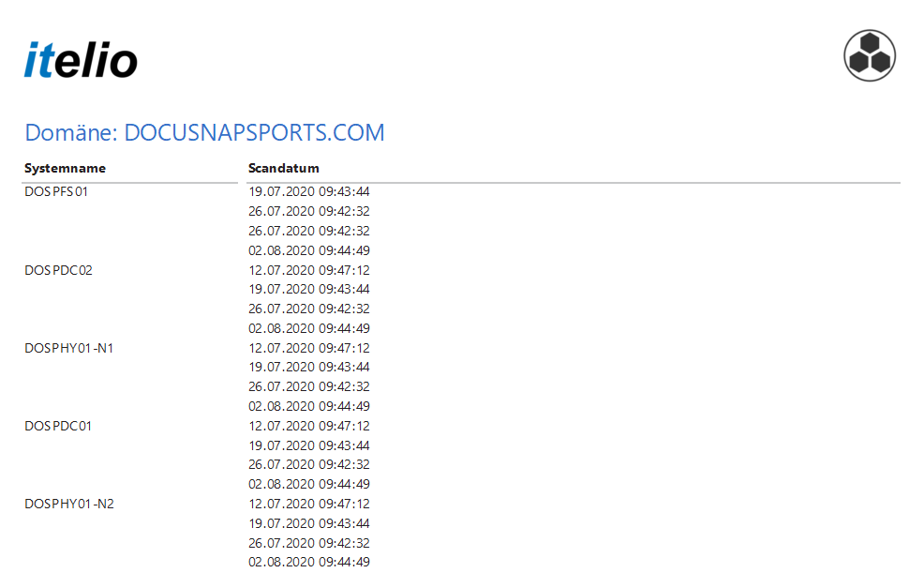The image size is (924, 573).
Task: Open the Domäne: DOCUSNAPSPORTS.COM heading
Action: point(204,132)
